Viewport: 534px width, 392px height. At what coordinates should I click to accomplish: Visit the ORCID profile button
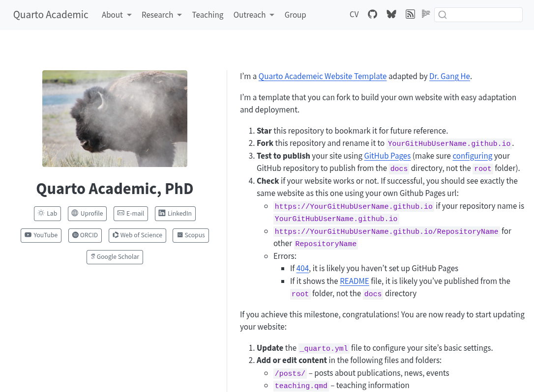pos(85,235)
